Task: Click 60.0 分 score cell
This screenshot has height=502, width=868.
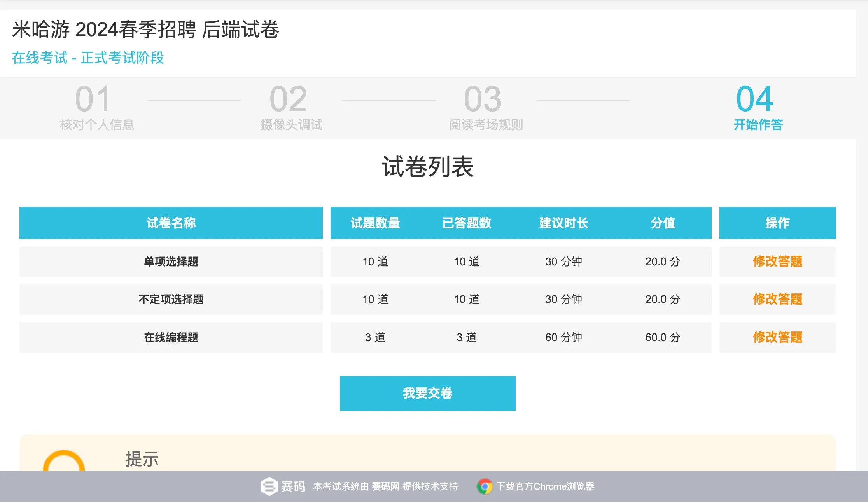Action: tap(663, 337)
